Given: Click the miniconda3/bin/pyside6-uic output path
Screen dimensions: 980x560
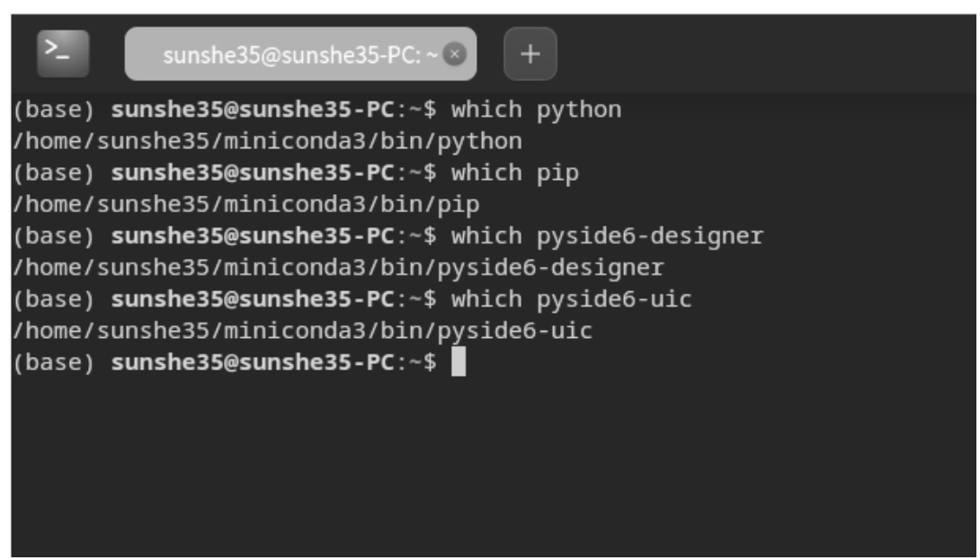Looking at the screenshot, I should [x=302, y=331].
